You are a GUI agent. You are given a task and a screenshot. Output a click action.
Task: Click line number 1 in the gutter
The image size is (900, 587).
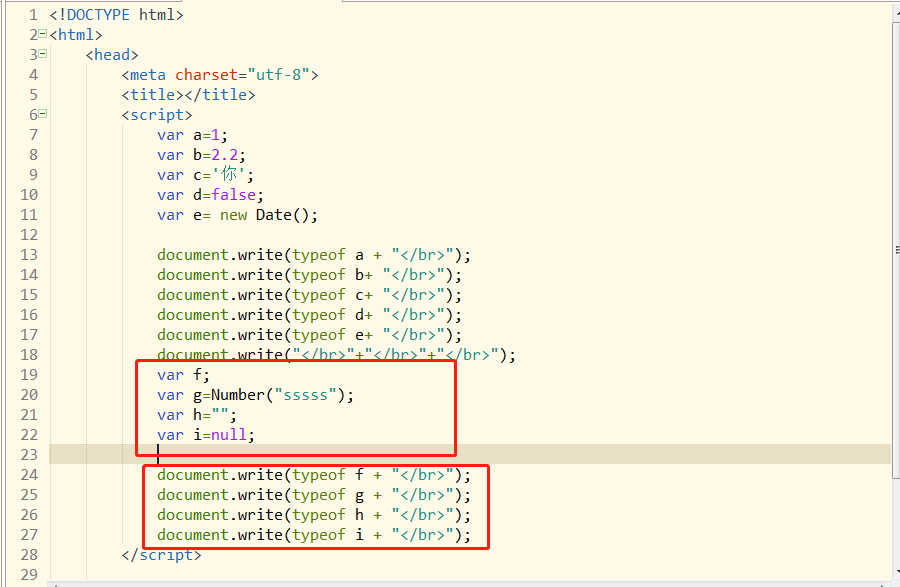click(33, 15)
